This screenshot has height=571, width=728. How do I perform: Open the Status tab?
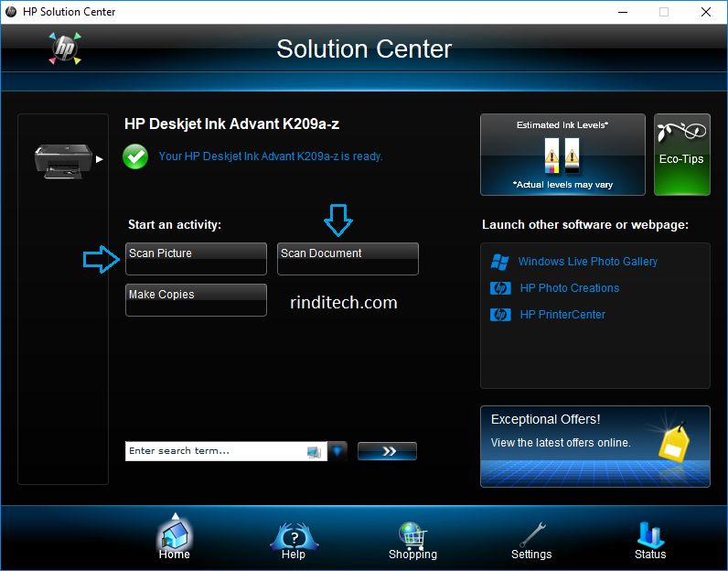pyautogui.click(x=650, y=542)
